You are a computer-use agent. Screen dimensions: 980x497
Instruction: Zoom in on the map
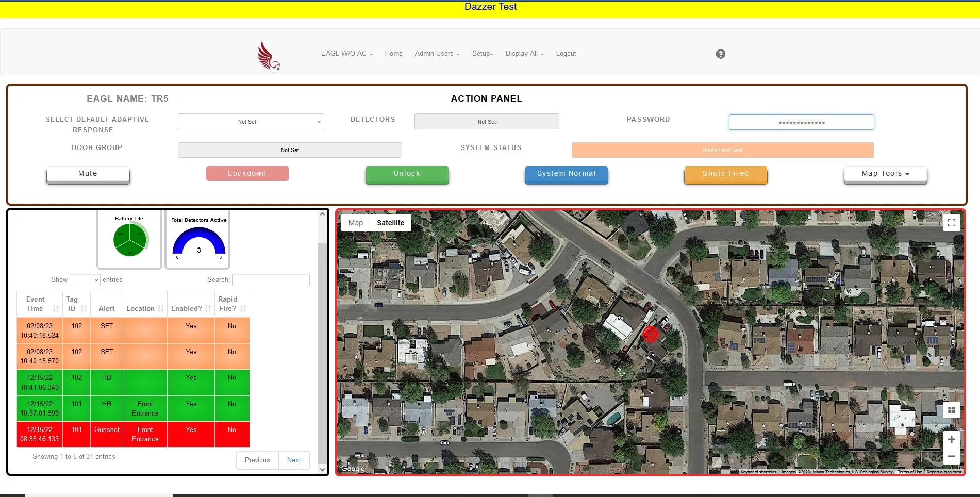point(951,439)
